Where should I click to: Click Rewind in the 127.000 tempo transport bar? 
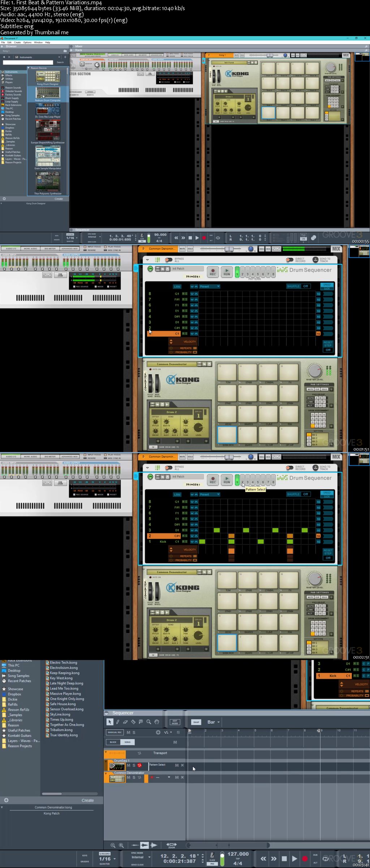click(x=263, y=859)
